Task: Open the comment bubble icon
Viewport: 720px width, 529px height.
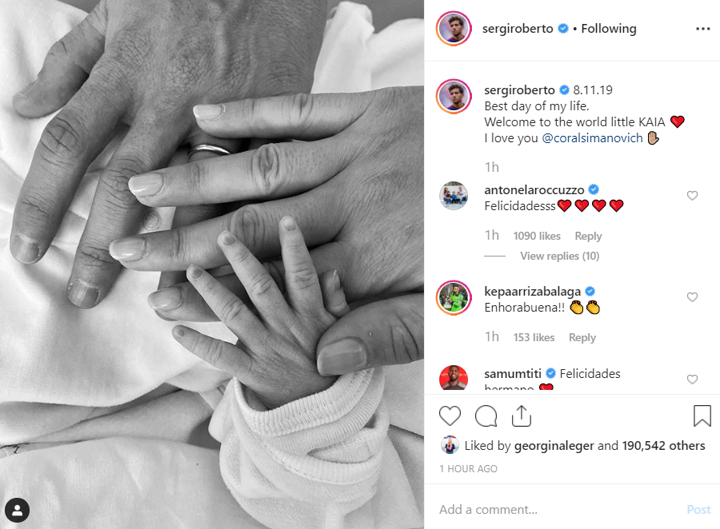Action: 486,416
